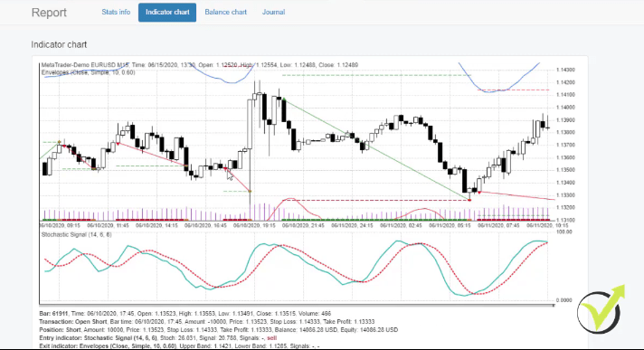644x350 pixels.
Task: Click the red marker at the green line's low end
Action: pos(469,200)
